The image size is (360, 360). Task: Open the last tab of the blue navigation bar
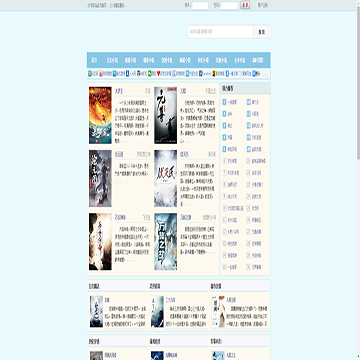pos(258,60)
